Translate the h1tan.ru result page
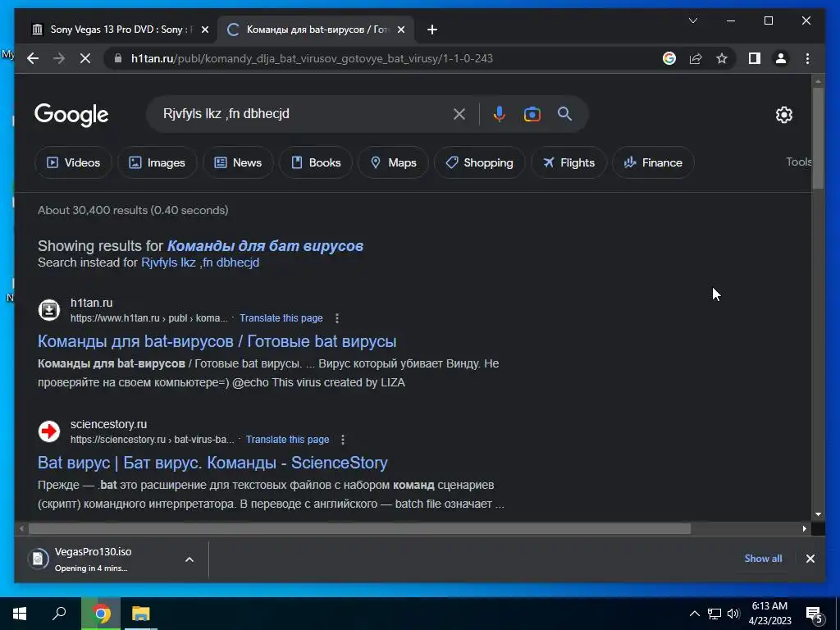 coord(281,318)
